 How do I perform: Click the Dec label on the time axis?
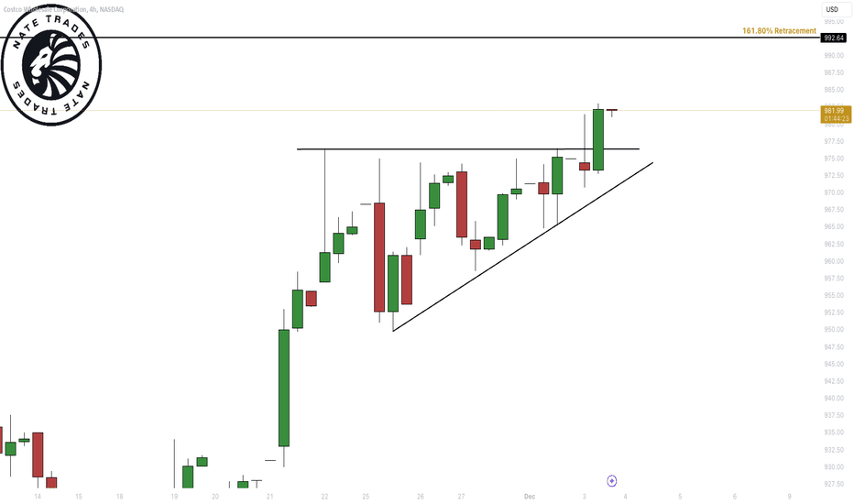click(530, 497)
